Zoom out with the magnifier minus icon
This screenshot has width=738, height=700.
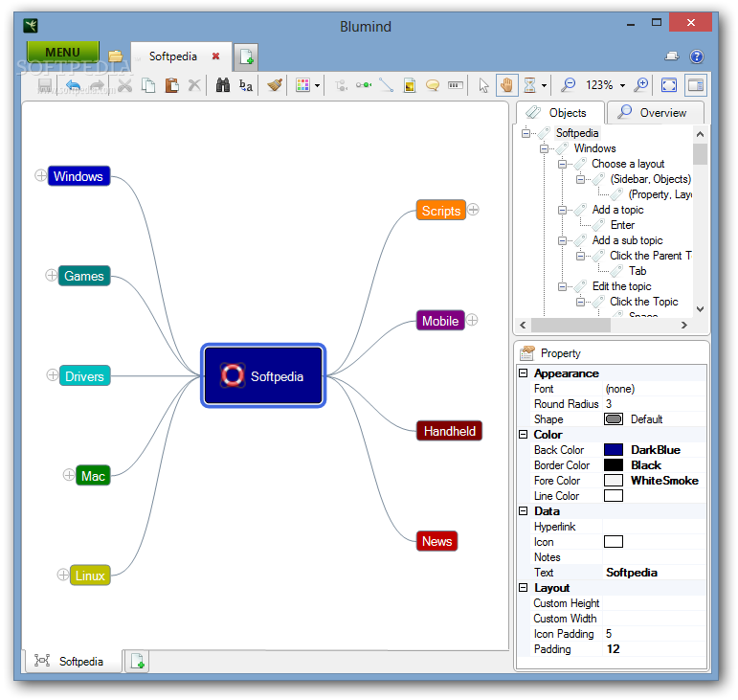tap(568, 85)
